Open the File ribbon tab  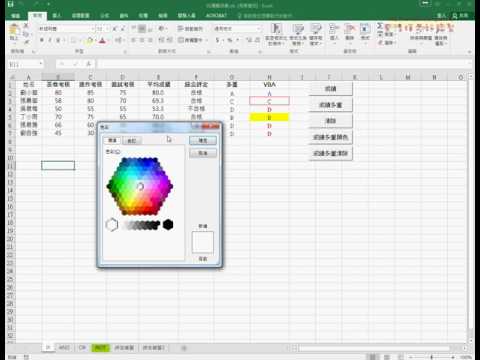point(16,16)
